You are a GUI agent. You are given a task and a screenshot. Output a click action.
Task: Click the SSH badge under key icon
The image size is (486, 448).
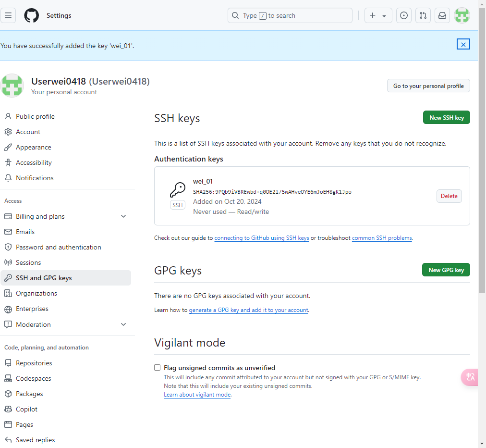click(x=178, y=205)
